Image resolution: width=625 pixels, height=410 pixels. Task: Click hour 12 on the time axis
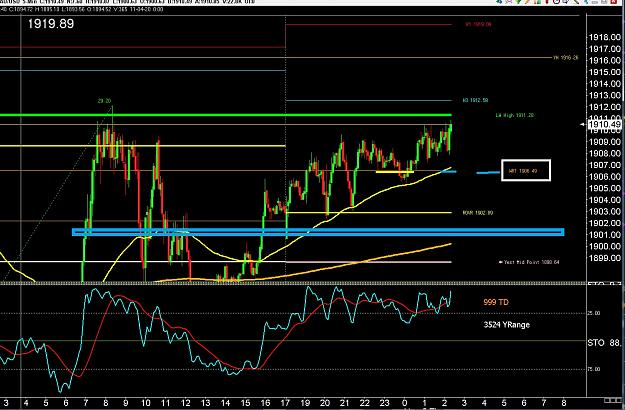pyautogui.click(x=185, y=403)
